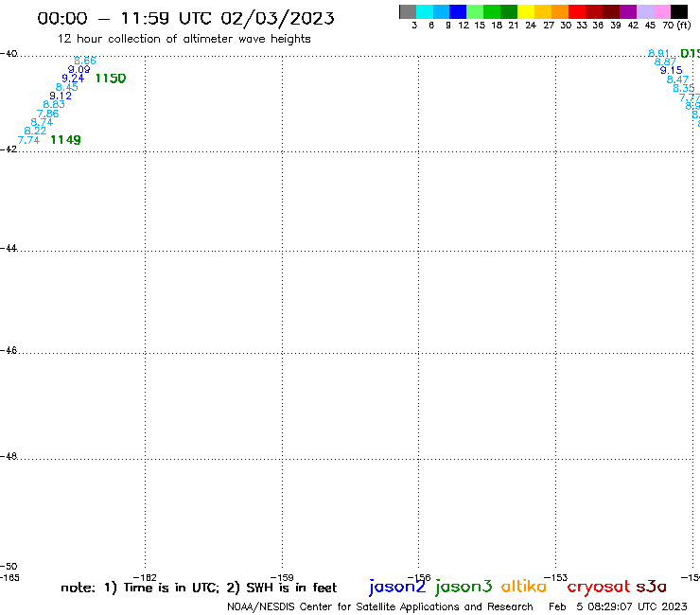Click the "NOAA/NESDIS Center for Satellite Applications and Research" credit

[x=380, y=606]
